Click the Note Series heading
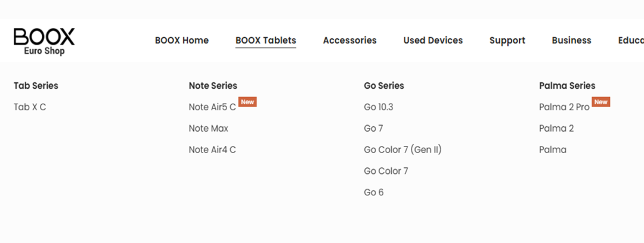Screen dimensions: 644x243 point(213,86)
